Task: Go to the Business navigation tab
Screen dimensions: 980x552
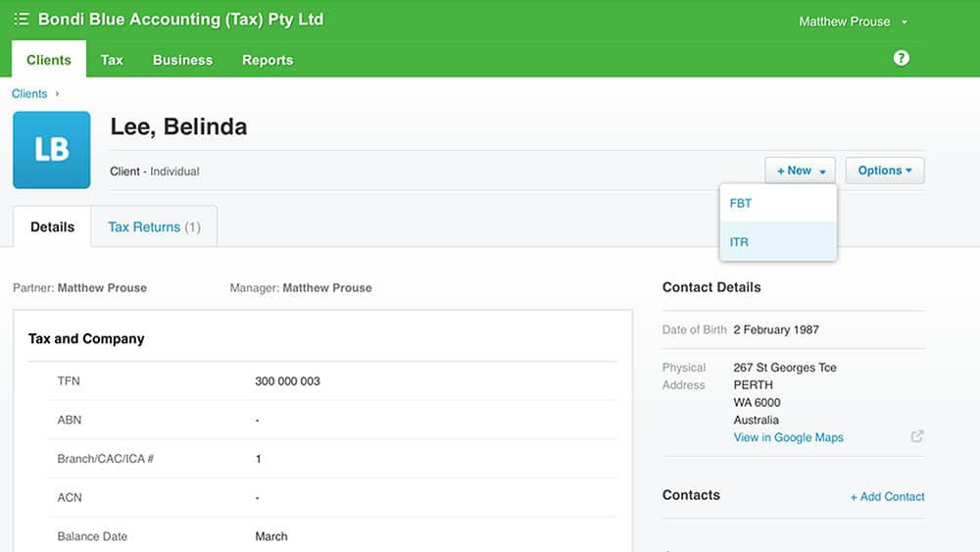Action: 182,60
